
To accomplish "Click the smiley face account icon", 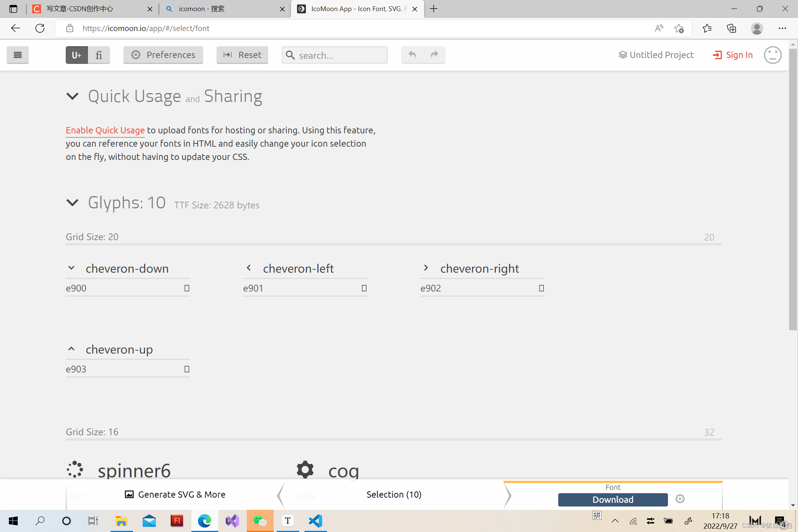I will pyautogui.click(x=773, y=55).
